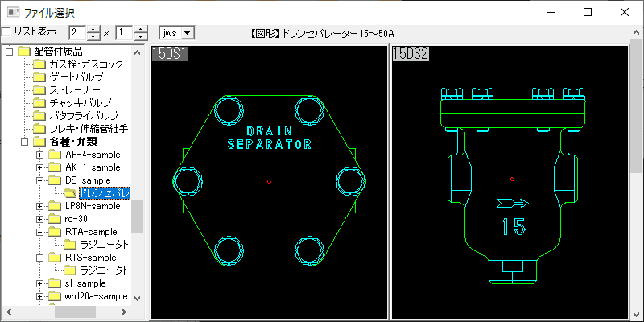Viewport: 644px width, 322px height.
Task: Collapse the 各種・弁類 tree node
Action: pos(23,142)
